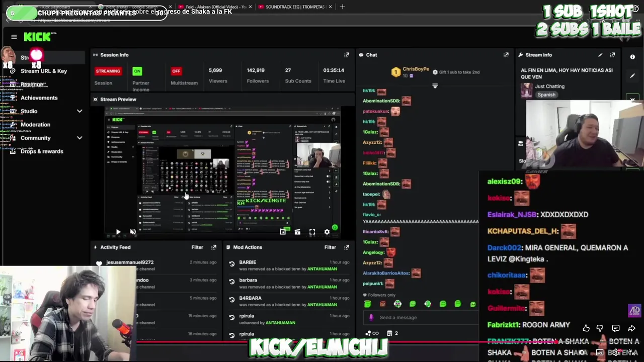Click the purple icon in message box
Image resolution: width=644 pixels, height=362 pixels.
coord(371,318)
